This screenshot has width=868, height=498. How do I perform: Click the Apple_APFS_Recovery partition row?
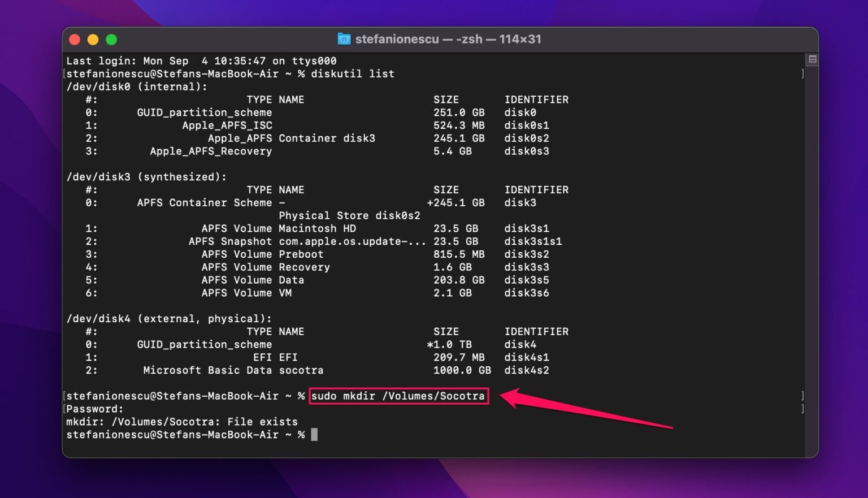210,151
